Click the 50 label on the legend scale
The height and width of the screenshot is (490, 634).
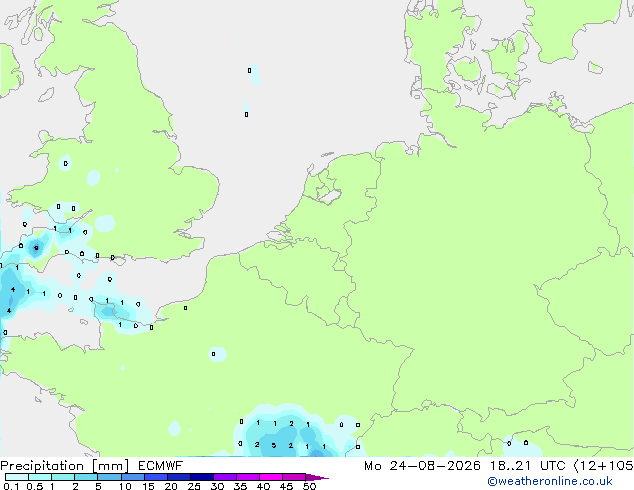click(309, 486)
